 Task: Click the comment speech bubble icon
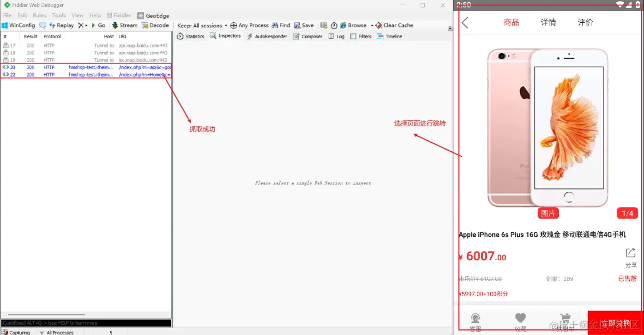coord(43,25)
